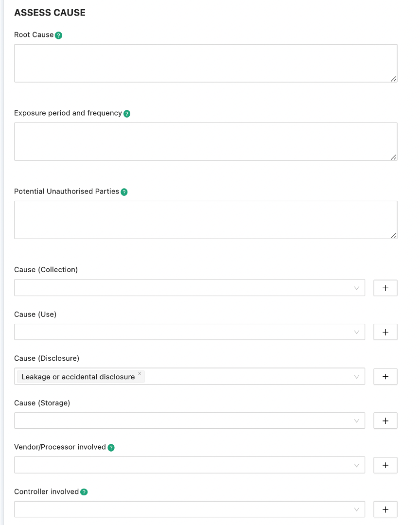The width and height of the screenshot is (420, 525).
Task: Add a Cause (Storage) entry with plus
Action: tap(385, 421)
